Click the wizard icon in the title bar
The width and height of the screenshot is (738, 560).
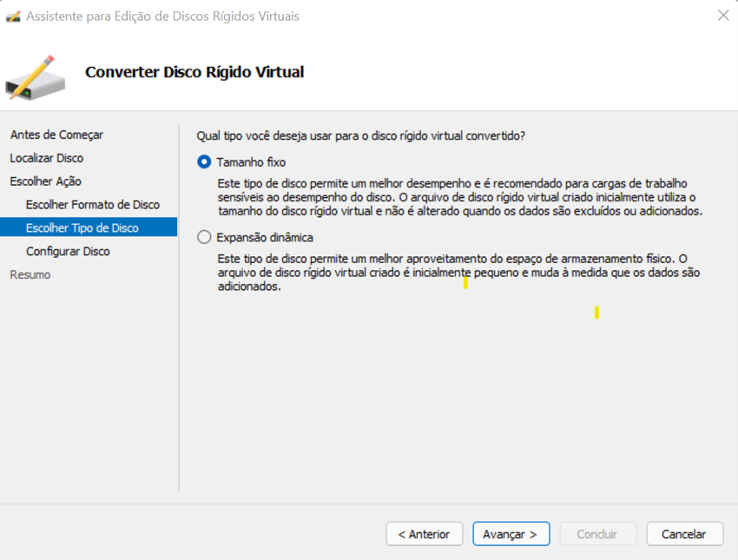tap(13, 16)
